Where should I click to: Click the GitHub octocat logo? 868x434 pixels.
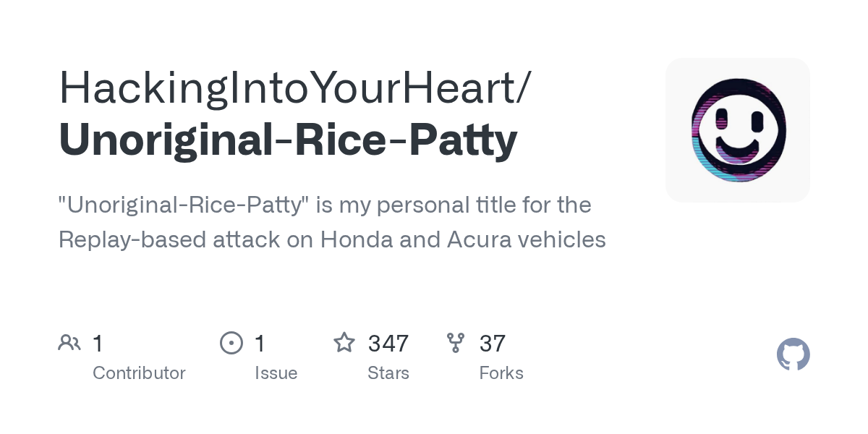793,354
